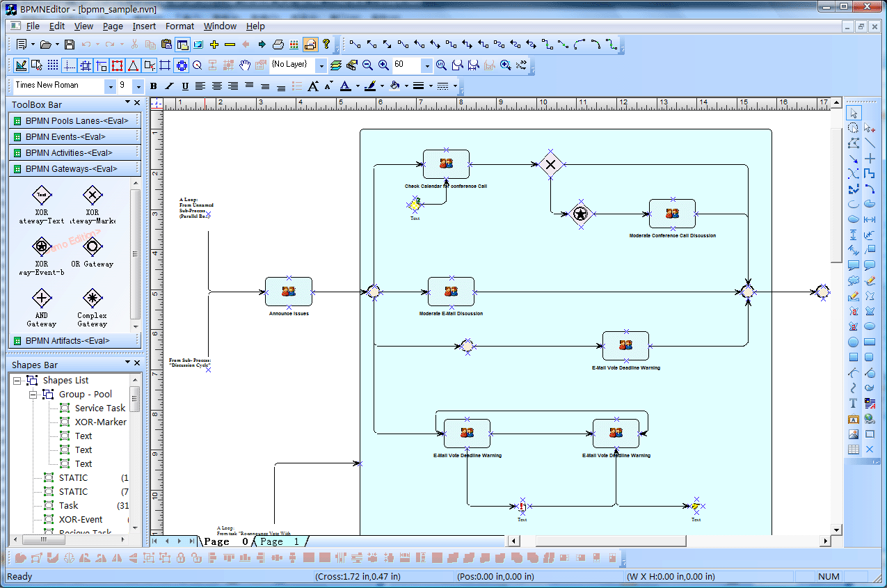The height and width of the screenshot is (588, 887).
Task: Open the No Layer dropdown
Action: (x=321, y=65)
